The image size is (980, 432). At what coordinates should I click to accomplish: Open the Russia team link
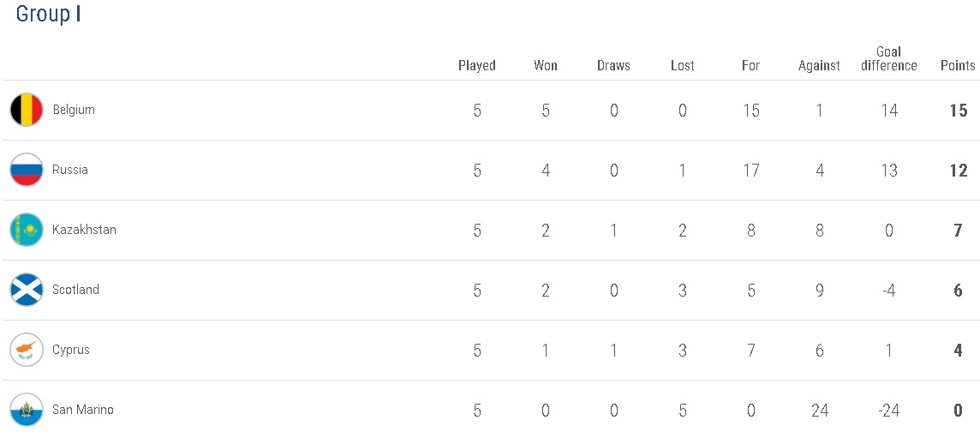point(70,170)
